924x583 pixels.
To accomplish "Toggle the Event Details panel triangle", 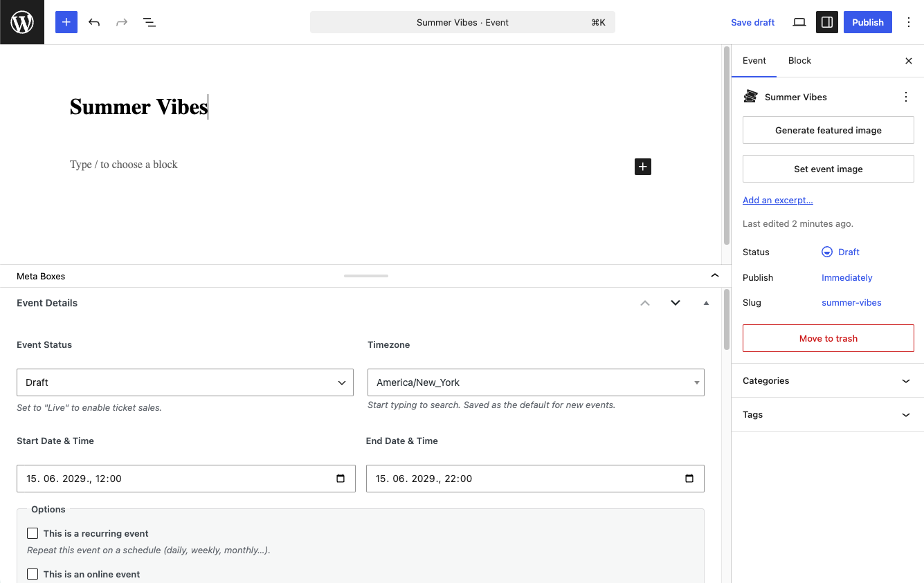I will pos(706,303).
